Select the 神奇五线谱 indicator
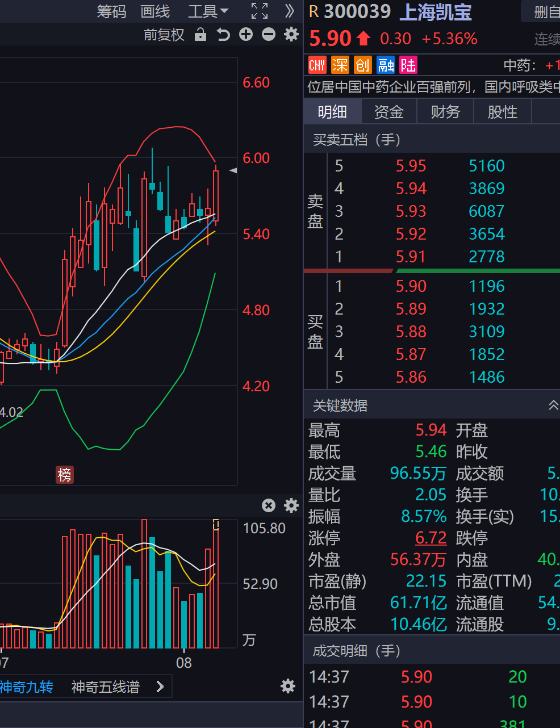 pos(106,687)
